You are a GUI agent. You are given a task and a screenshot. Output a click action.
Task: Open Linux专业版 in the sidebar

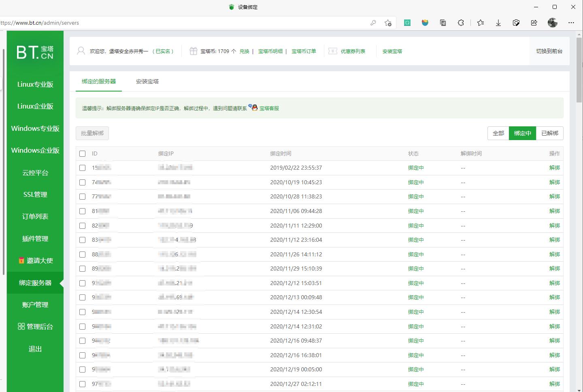[35, 84]
